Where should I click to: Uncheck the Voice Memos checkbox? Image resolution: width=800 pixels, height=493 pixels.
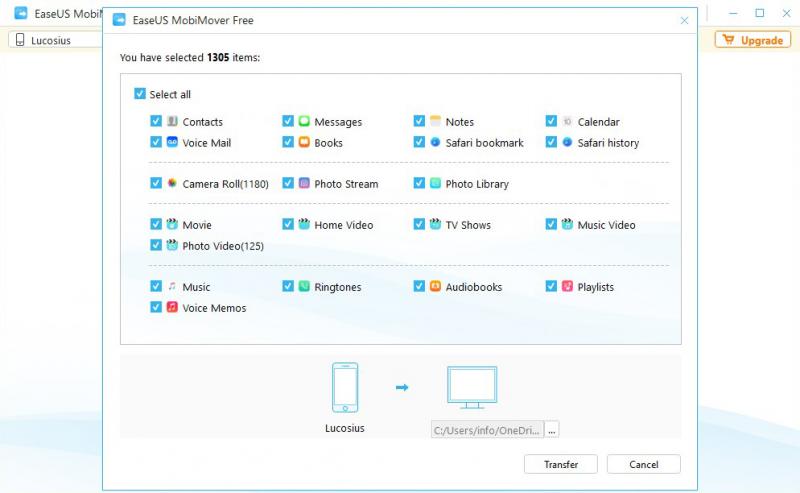(156, 307)
